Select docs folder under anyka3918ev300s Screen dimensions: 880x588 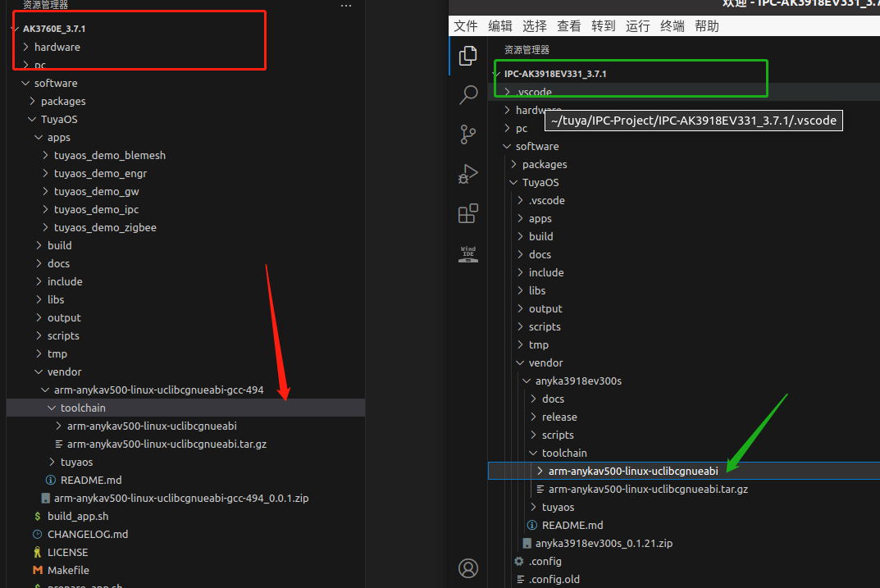click(x=554, y=399)
